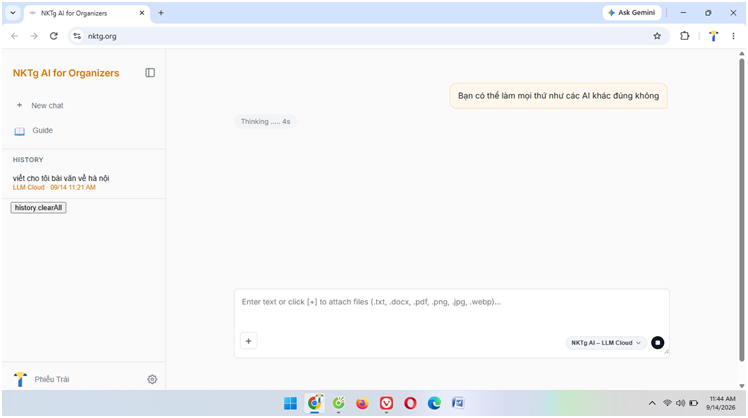Open the volume speaker tray icon

pos(680,404)
